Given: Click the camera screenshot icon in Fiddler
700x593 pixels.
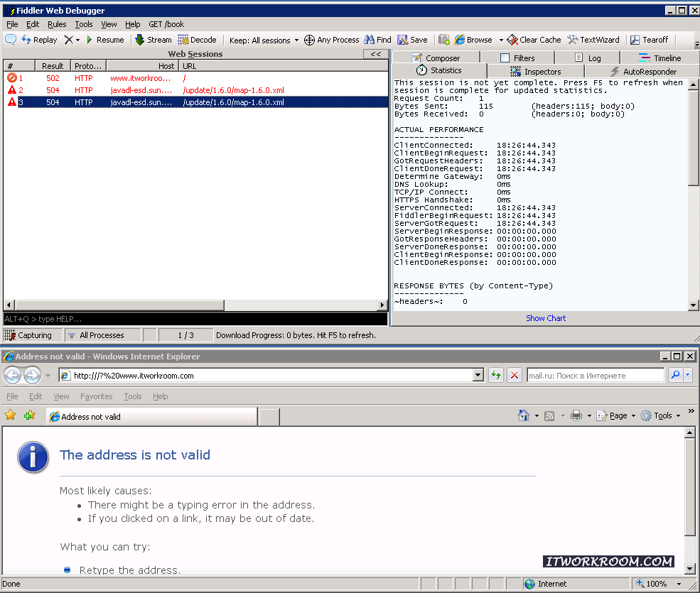Looking at the screenshot, I should tap(443, 40).
